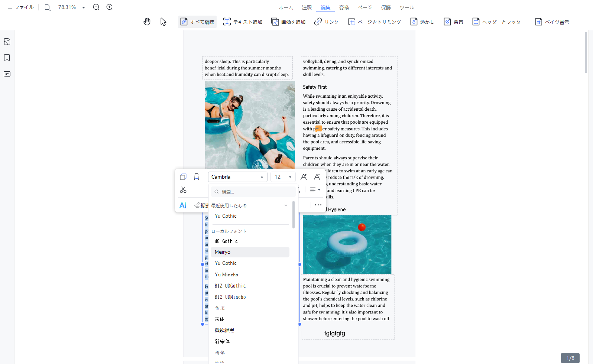Screen dimensions: 593x364
Task: Toggle the Edit All (すべて編集) mode
Action: [197, 22]
